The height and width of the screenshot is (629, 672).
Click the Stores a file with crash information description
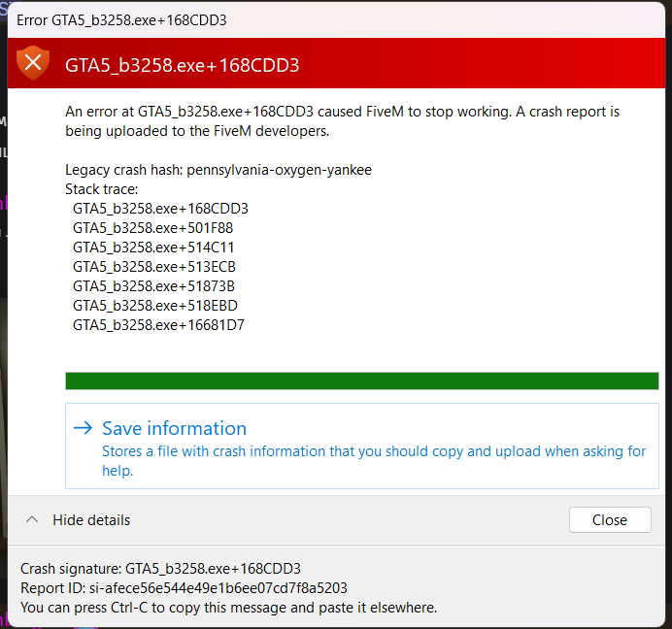374,461
